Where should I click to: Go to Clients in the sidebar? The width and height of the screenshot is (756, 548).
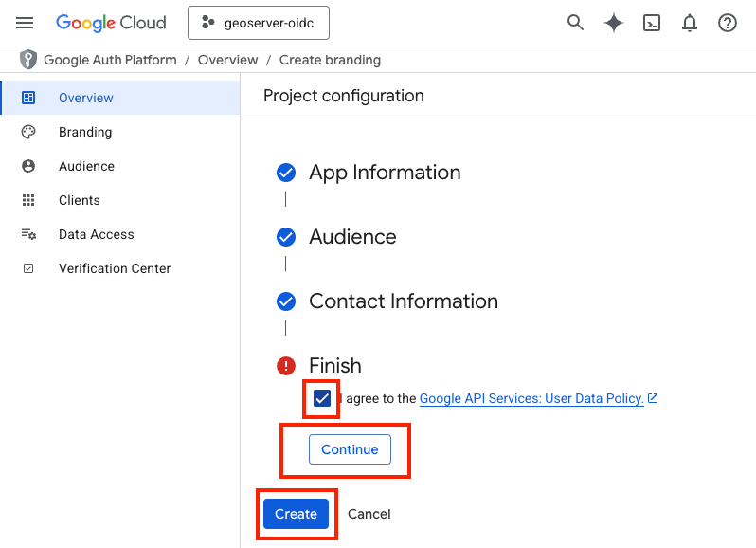pos(79,200)
